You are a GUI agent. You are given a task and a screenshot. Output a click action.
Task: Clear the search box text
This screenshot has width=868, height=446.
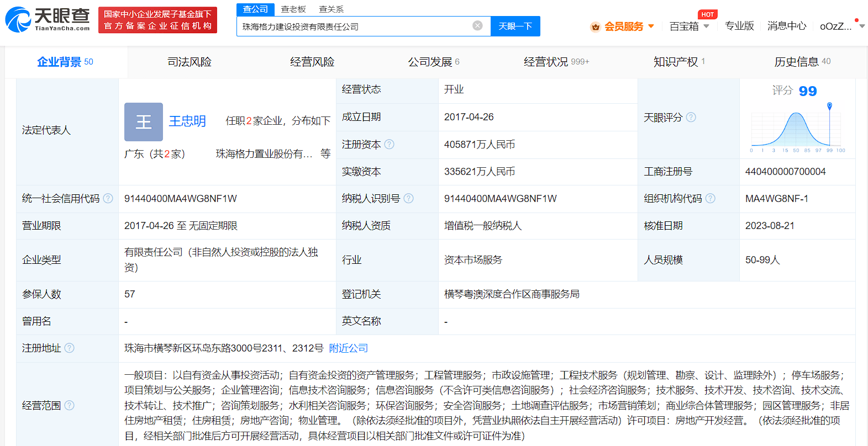tap(477, 26)
